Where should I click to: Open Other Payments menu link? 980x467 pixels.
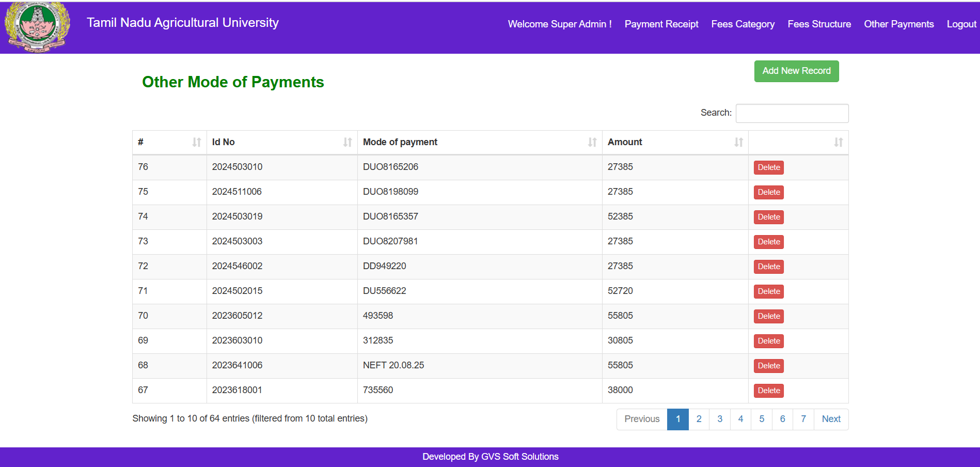pos(898,24)
